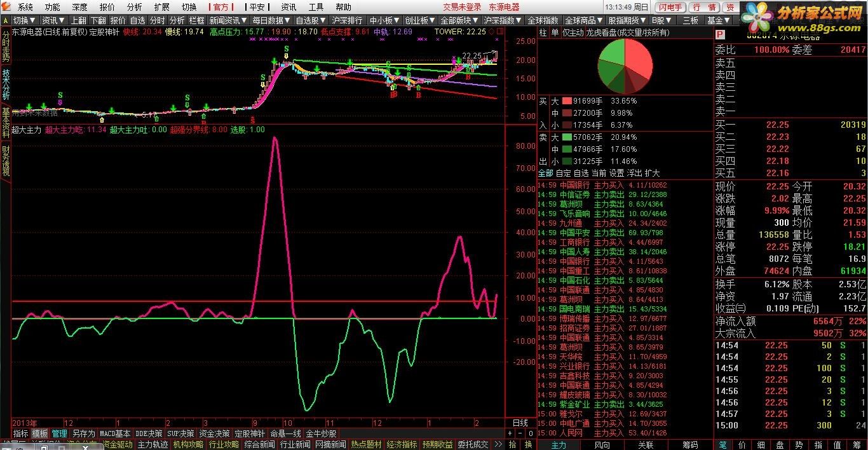868x450 pixels.
Task: Select the MACD基本 indicator tab
Action: coord(115,433)
